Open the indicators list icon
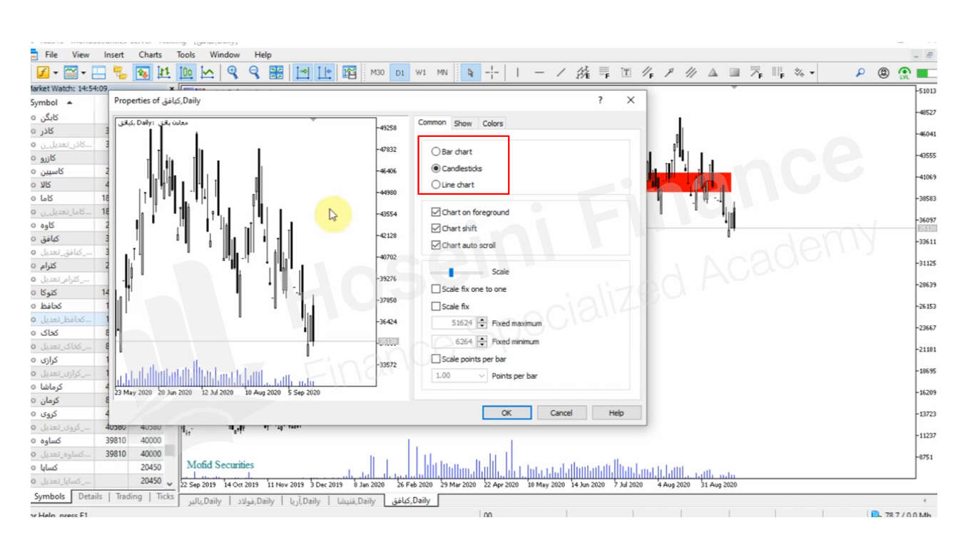968x560 pixels. coord(43,73)
